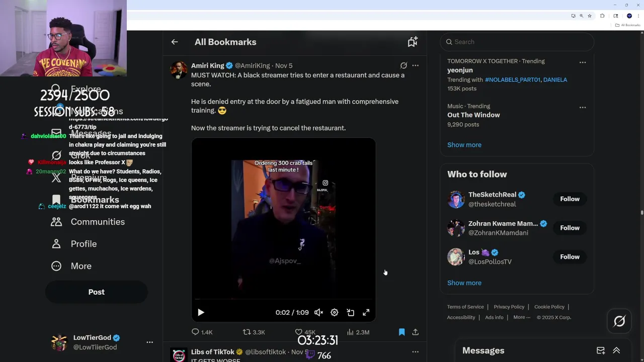644x362 pixels.
Task: Open Zohran Kwame Mamdani avatar
Action: pyautogui.click(x=456, y=228)
